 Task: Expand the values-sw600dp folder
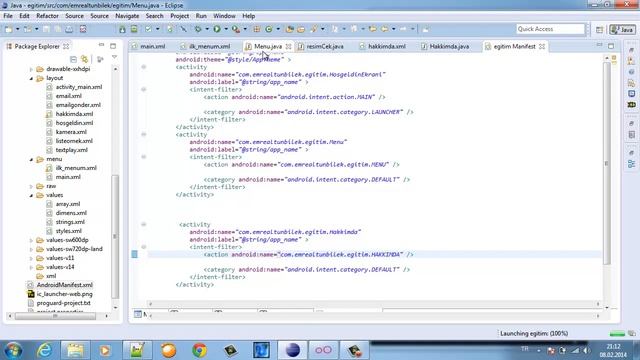pos(31,240)
